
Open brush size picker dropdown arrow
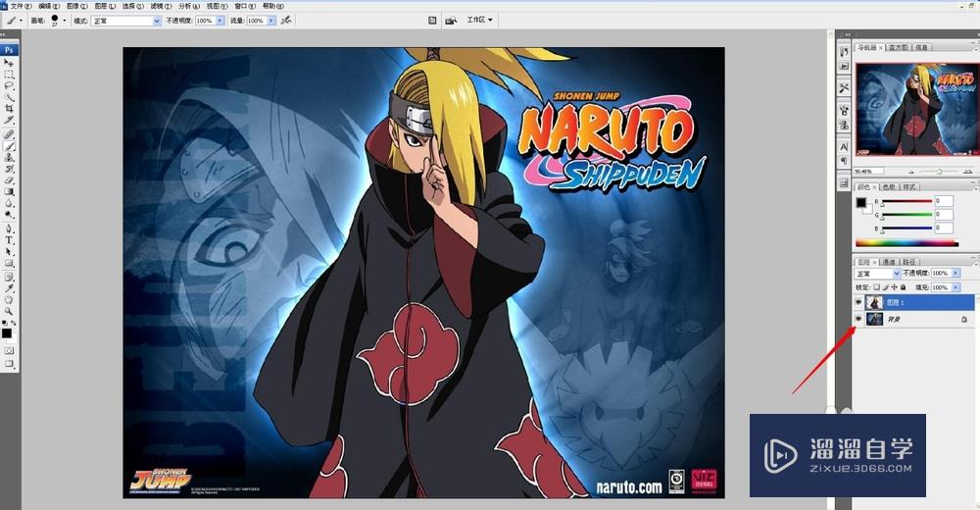tap(65, 21)
